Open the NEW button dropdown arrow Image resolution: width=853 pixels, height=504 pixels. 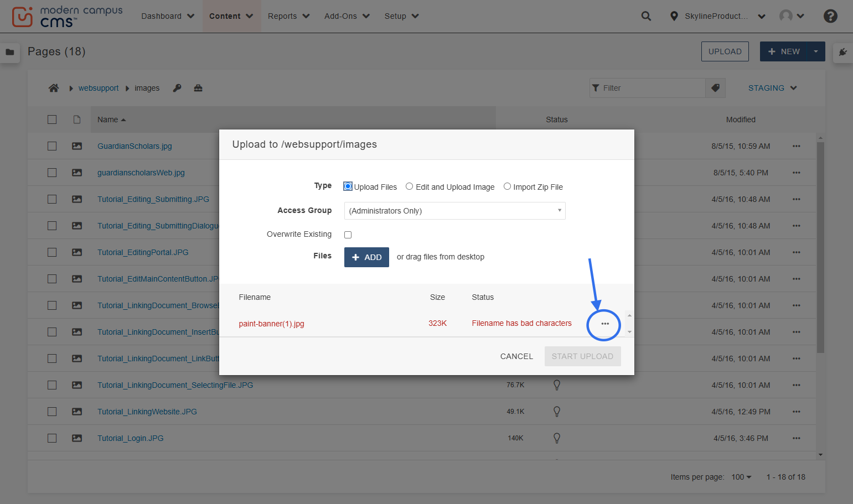tap(816, 51)
